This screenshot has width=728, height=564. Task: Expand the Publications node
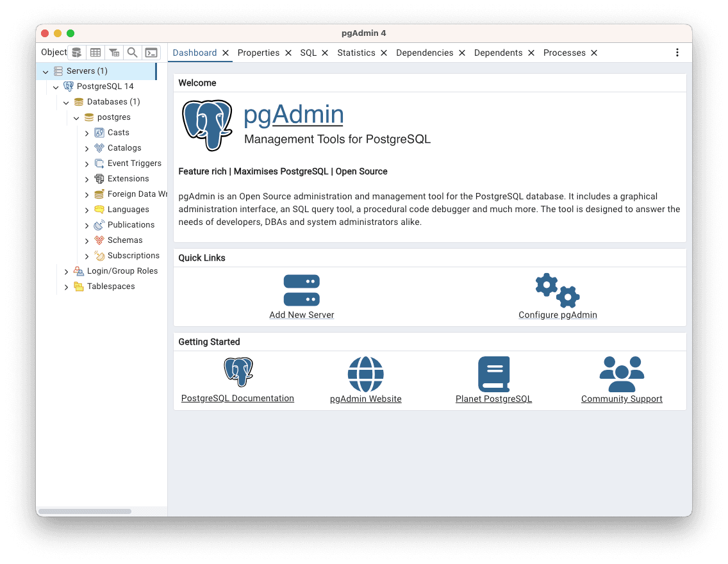point(87,226)
